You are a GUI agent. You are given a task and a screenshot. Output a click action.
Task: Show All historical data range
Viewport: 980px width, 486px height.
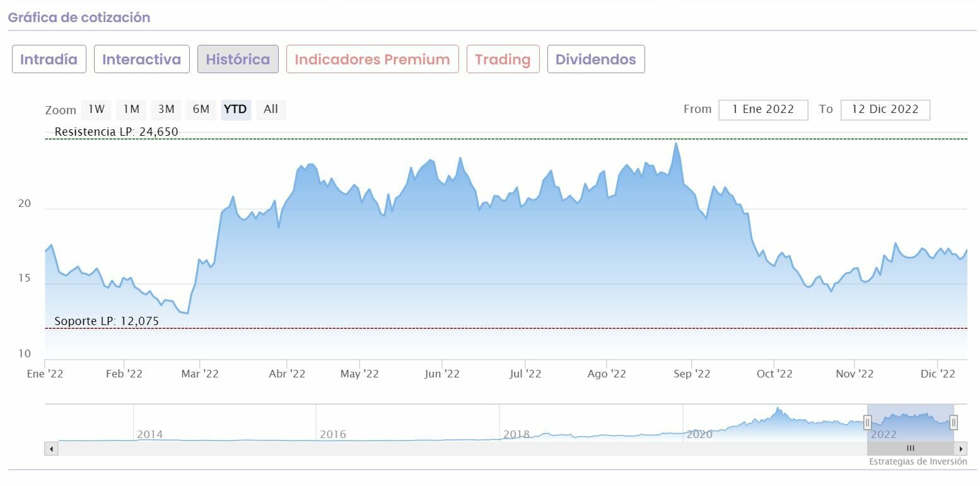(271, 109)
